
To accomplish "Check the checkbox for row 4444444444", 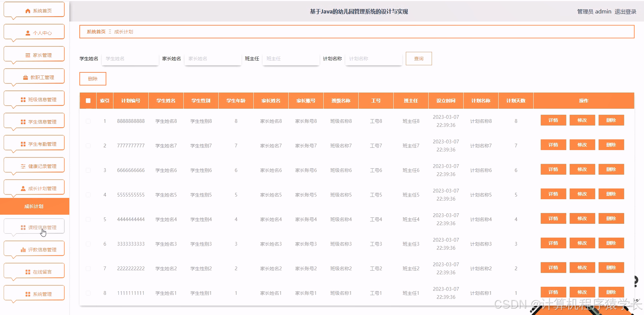I will [x=88, y=219].
